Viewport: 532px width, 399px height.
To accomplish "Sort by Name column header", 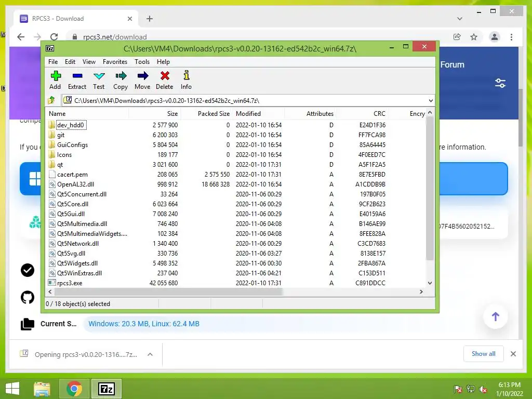I will (87, 114).
